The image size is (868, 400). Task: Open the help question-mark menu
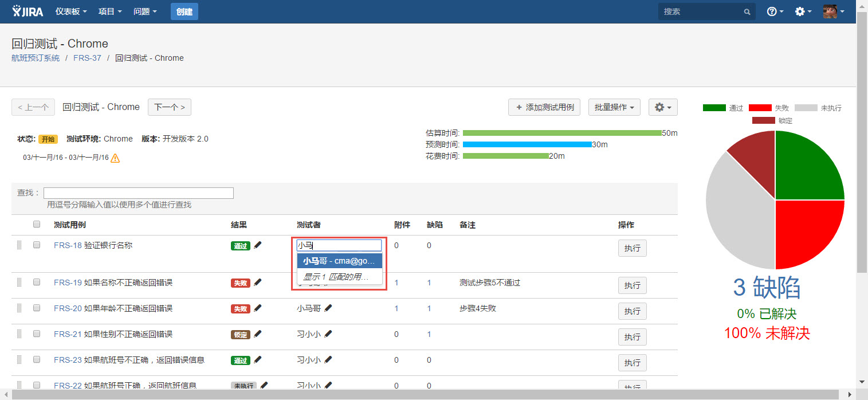pyautogui.click(x=775, y=11)
